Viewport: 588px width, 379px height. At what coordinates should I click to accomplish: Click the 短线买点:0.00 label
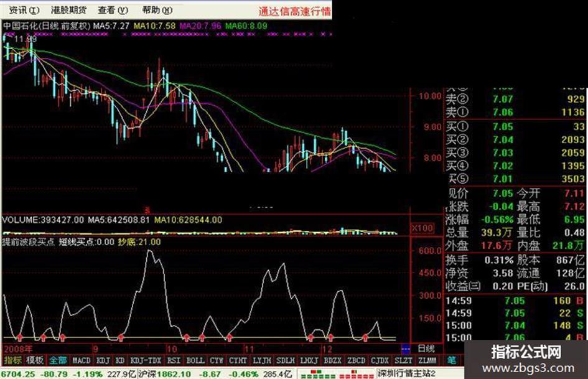[86, 242]
